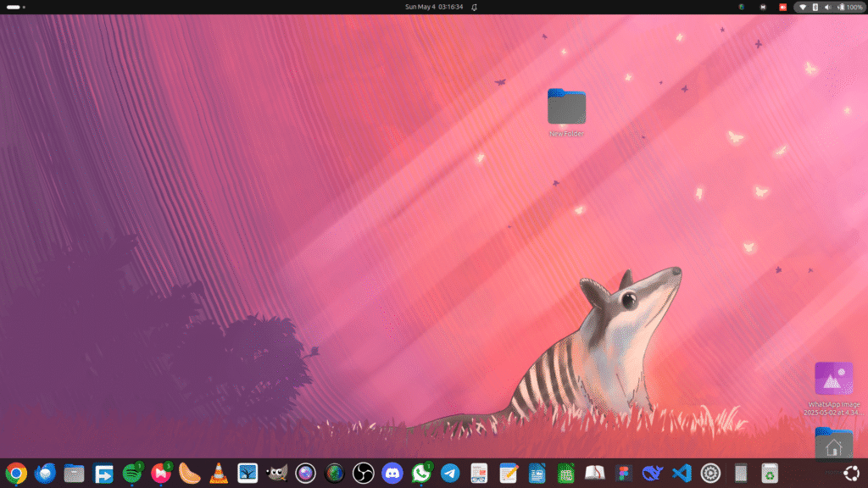Open the blue arrow remote-desktop app icon
Screen dimensions: 868x488
coord(103,474)
